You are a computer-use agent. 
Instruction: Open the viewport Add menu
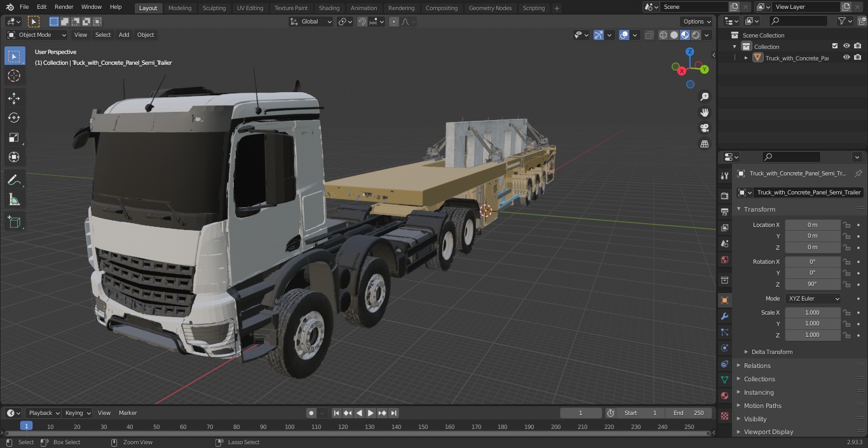coord(124,35)
